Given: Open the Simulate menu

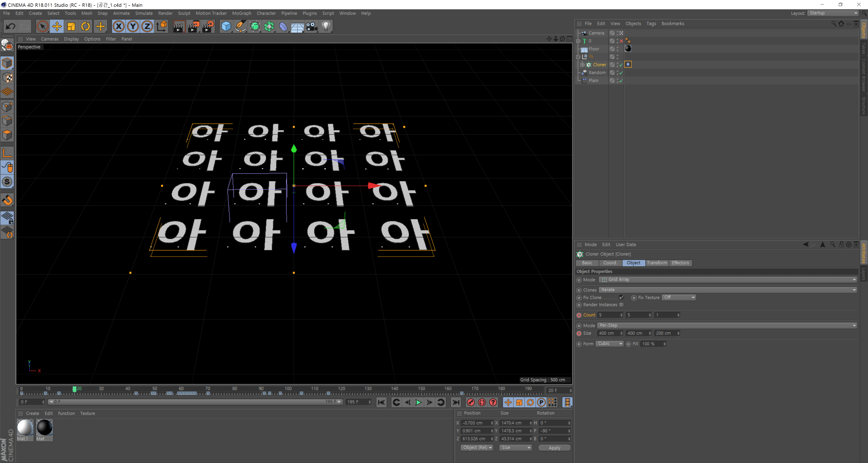Looking at the screenshot, I should (144, 13).
